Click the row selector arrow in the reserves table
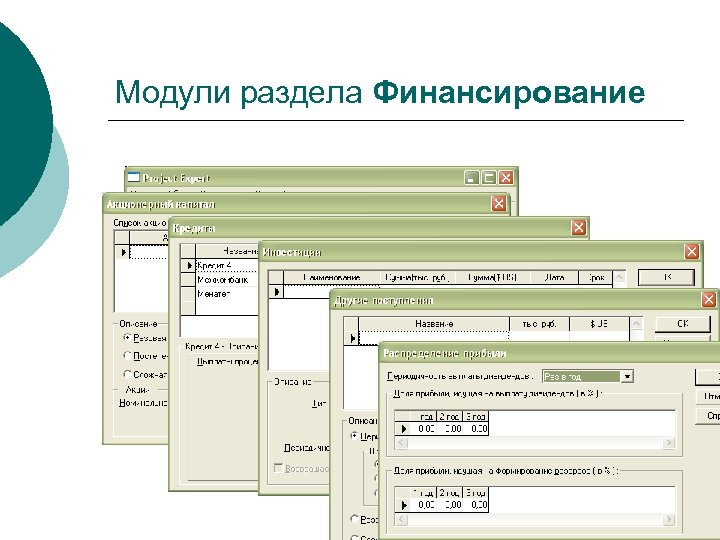720x540 pixels. click(403, 505)
